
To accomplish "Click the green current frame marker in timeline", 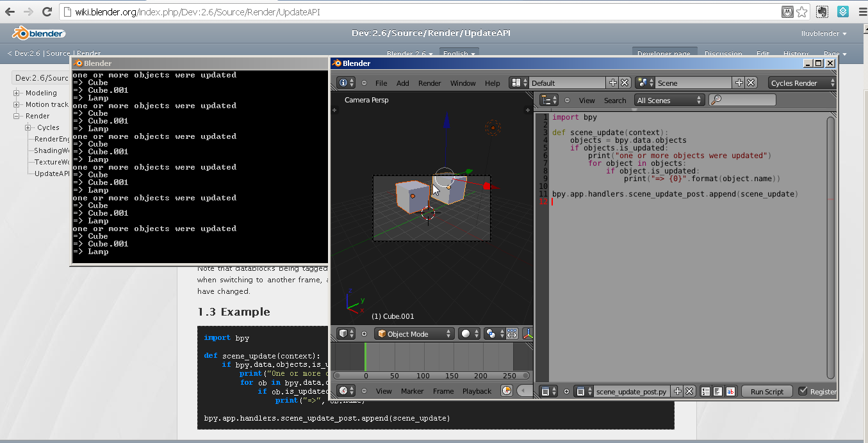I will coord(365,357).
